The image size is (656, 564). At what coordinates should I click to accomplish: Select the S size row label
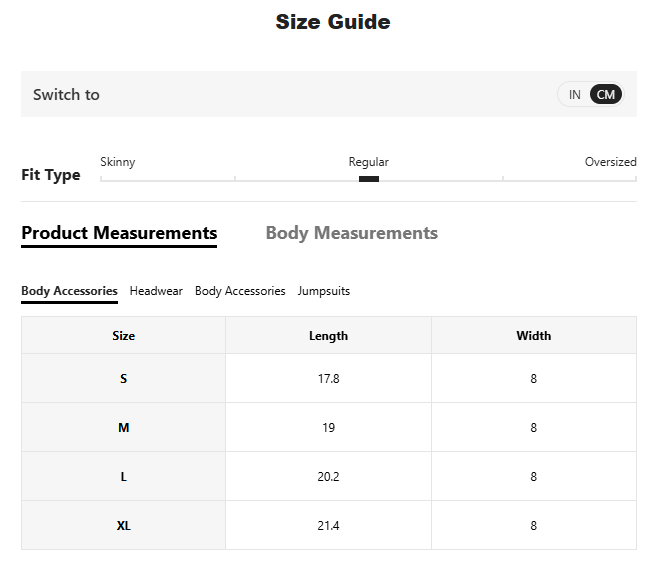[123, 379]
